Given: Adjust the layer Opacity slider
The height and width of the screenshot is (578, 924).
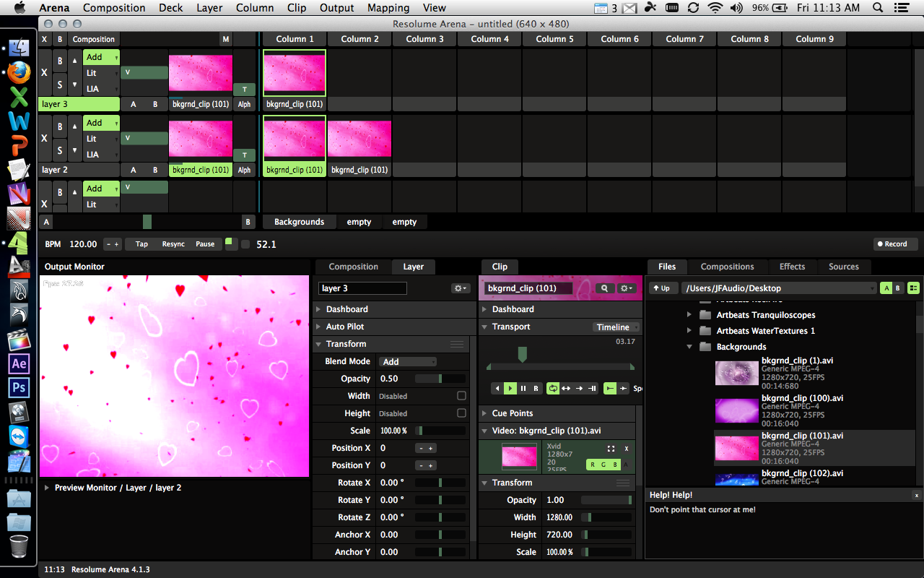Looking at the screenshot, I should 440,379.
